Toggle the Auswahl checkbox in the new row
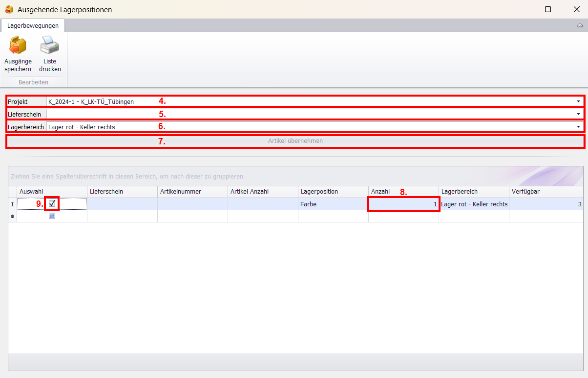This screenshot has height=378, width=588. [x=52, y=216]
